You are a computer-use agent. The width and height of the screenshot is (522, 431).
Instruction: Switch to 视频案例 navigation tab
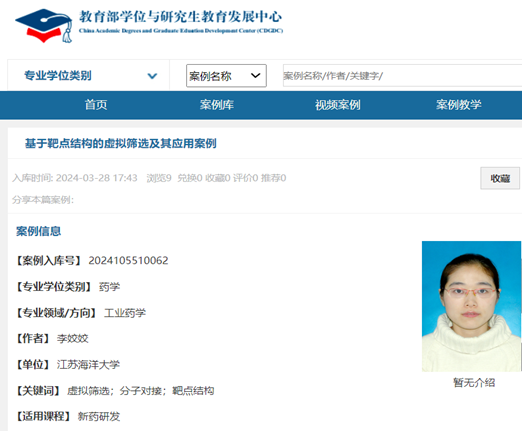[338, 105]
